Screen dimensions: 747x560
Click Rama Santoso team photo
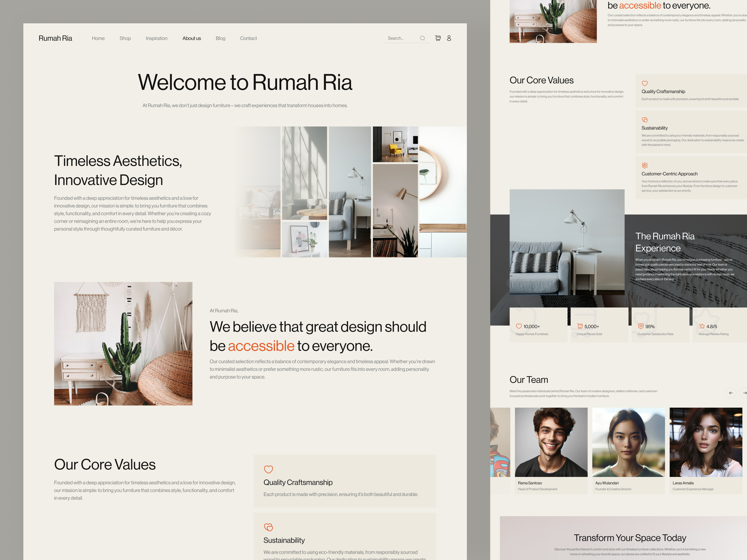(551, 442)
